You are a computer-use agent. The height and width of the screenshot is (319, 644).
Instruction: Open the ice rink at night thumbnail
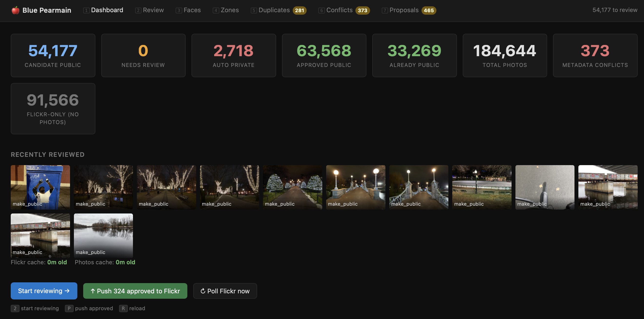tap(482, 187)
